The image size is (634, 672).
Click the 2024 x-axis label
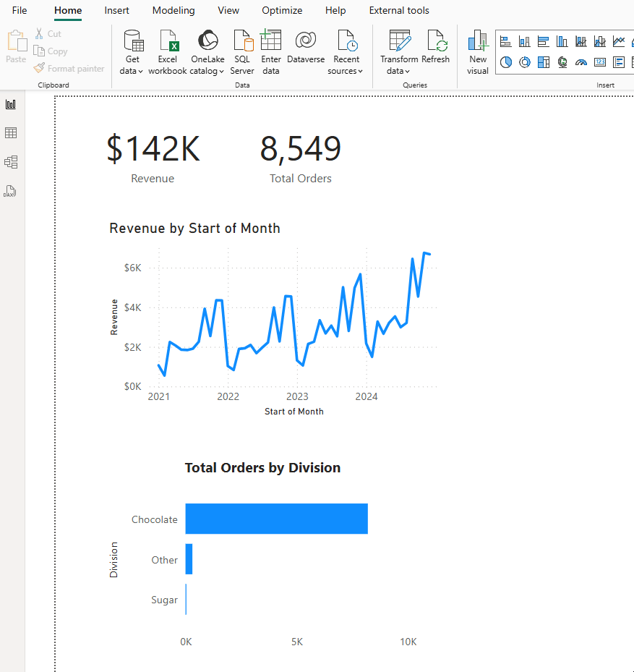pyautogui.click(x=367, y=396)
